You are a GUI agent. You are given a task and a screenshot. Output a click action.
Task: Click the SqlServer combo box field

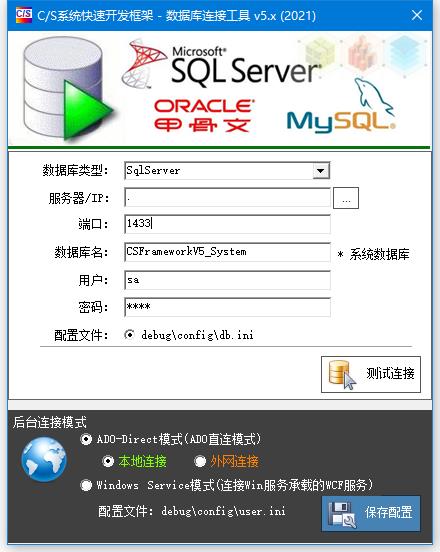coord(227,171)
